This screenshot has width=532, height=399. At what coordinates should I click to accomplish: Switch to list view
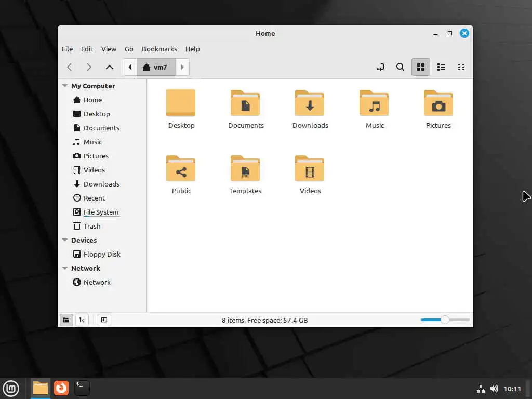point(441,67)
